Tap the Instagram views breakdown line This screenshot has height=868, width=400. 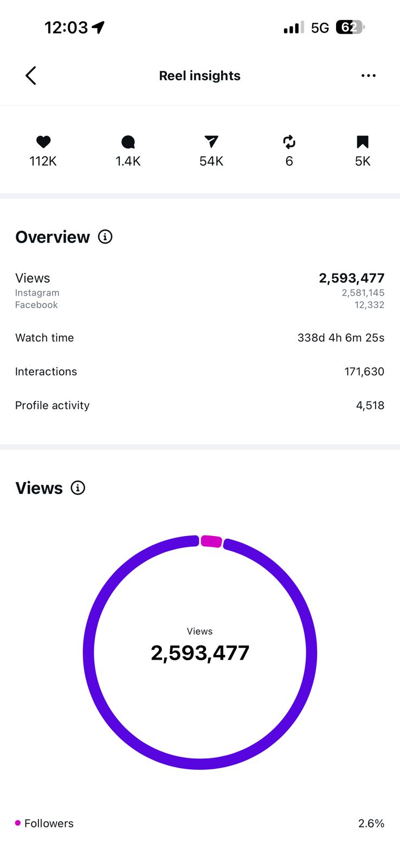tap(200, 293)
